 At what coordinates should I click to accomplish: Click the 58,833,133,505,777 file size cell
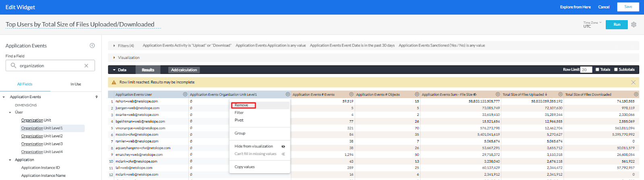click(x=484, y=101)
